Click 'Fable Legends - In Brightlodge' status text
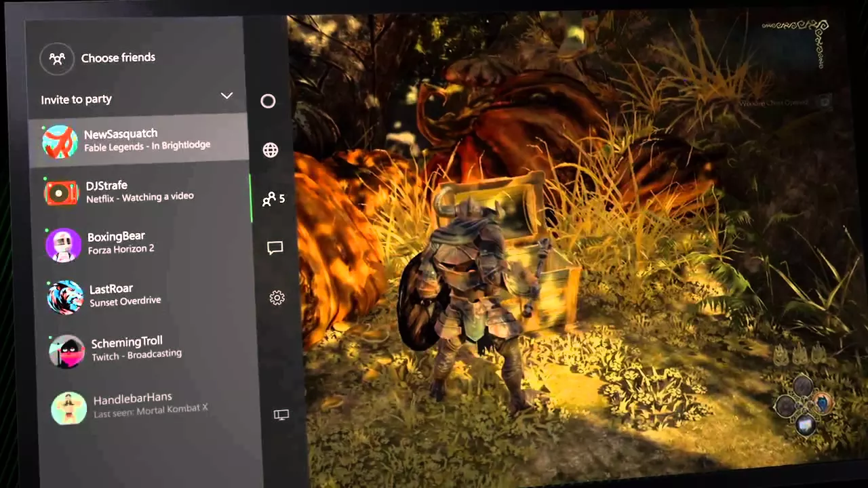The height and width of the screenshot is (488, 868). click(x=147, y=146)
